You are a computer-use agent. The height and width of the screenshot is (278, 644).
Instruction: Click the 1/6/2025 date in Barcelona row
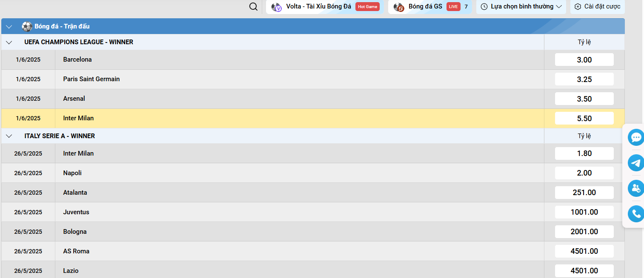point(28,60)
